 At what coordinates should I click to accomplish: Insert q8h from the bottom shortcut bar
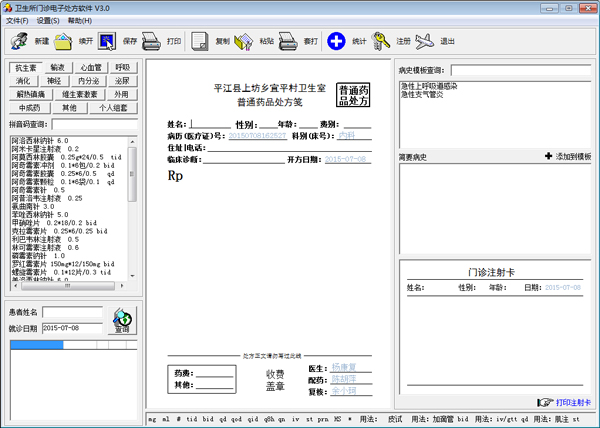269,419
